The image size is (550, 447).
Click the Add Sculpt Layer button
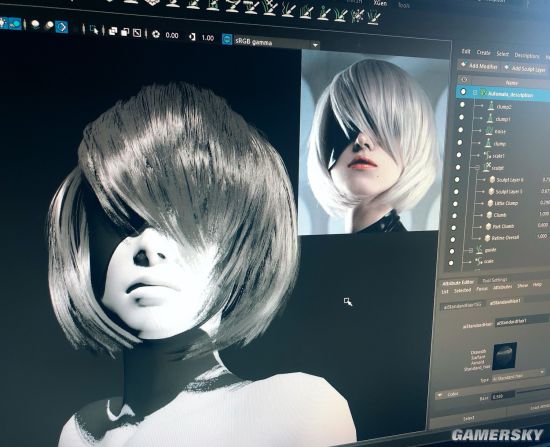(525, 68)
